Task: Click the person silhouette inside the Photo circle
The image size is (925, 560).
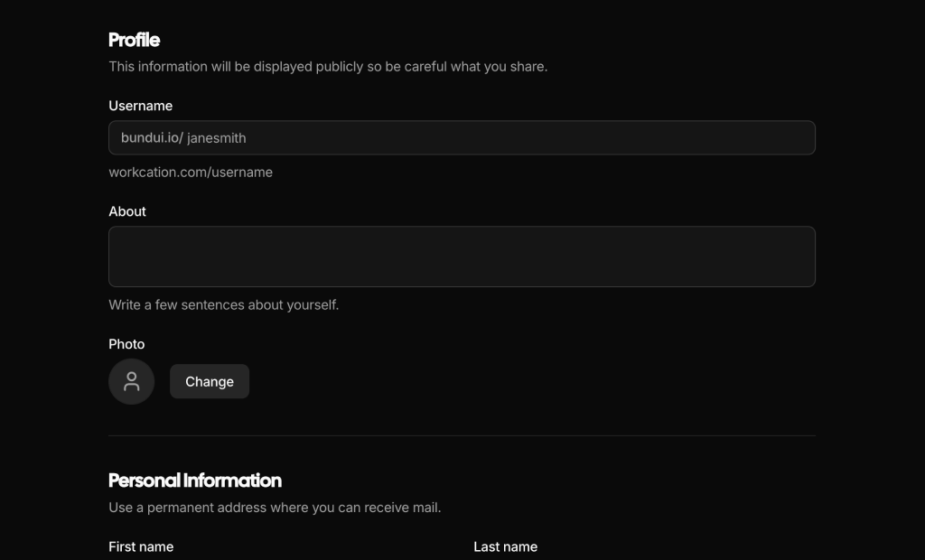Action: click(x=131, y=381)
